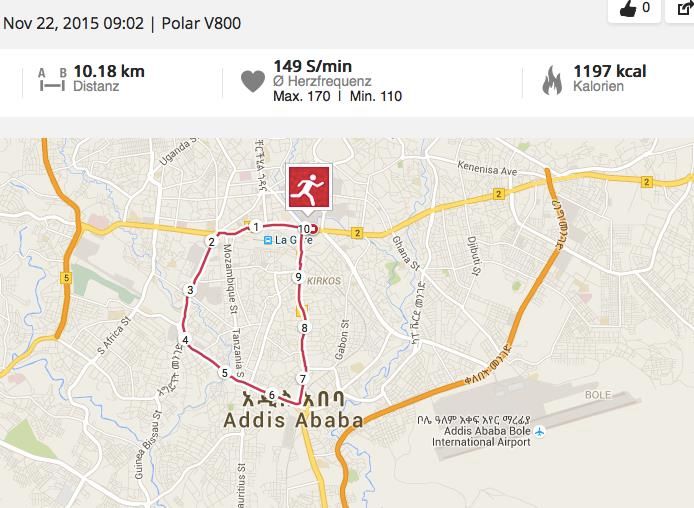Click the thumbs-up like button
The height and width of the screenshot is (508, 694).
pyautogui.click(x=634, y=9)
